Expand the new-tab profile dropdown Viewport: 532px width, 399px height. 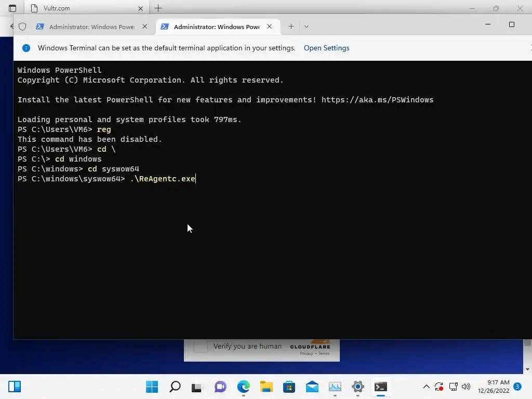307,26
